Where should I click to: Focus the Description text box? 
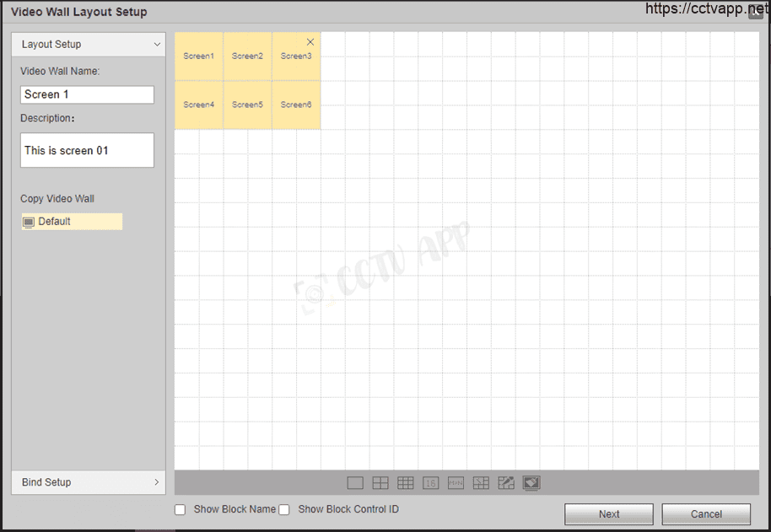pyautogui.click(x=88, y=150)
